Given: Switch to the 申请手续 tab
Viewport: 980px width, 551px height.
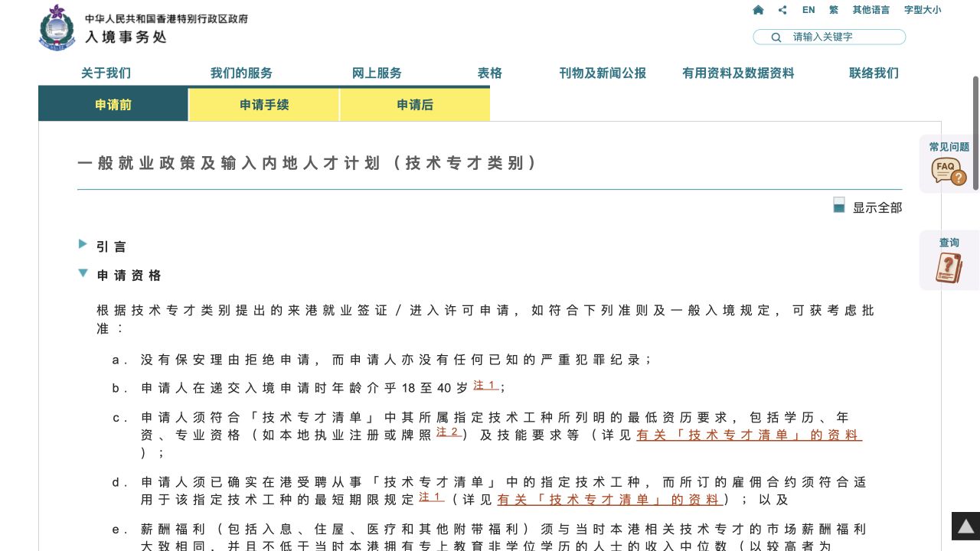Looking at the screenshot, I should [264, 105].
